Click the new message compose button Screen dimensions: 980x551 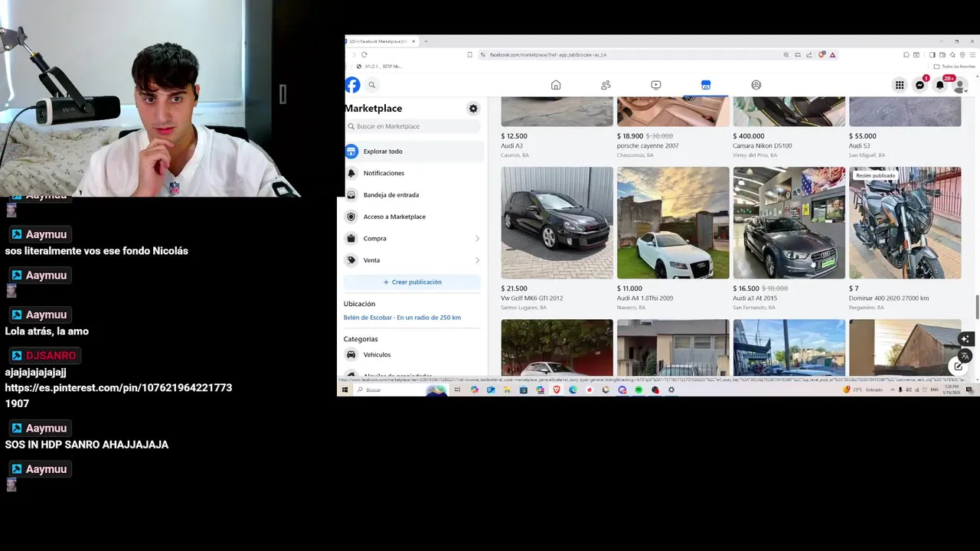click(x=958, y=367)
